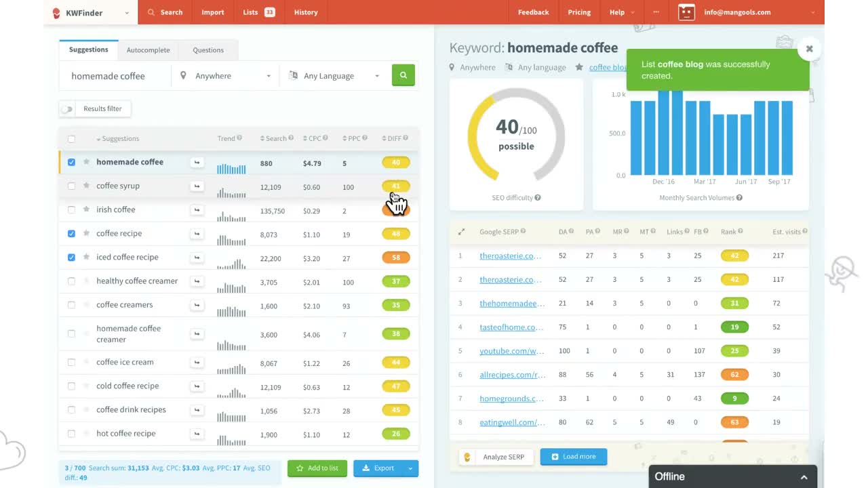Viewport: 868px width, 488px height.
Task: Open the Any Language dropdown
Action: pos(333,76)
